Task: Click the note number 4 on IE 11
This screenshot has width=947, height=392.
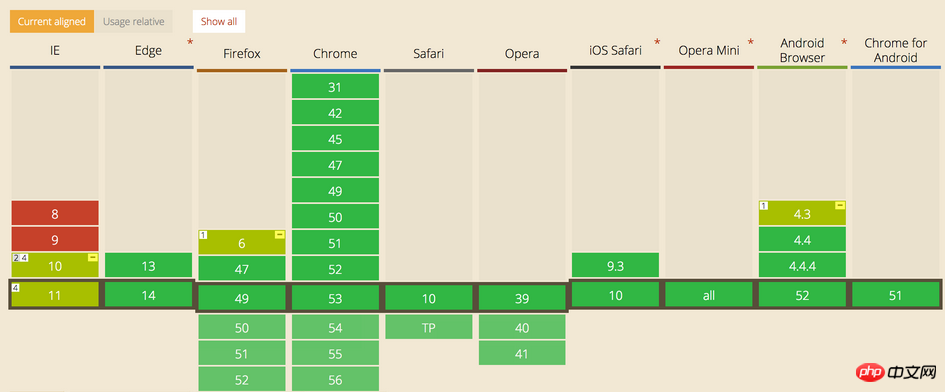Action: point(16,288)
